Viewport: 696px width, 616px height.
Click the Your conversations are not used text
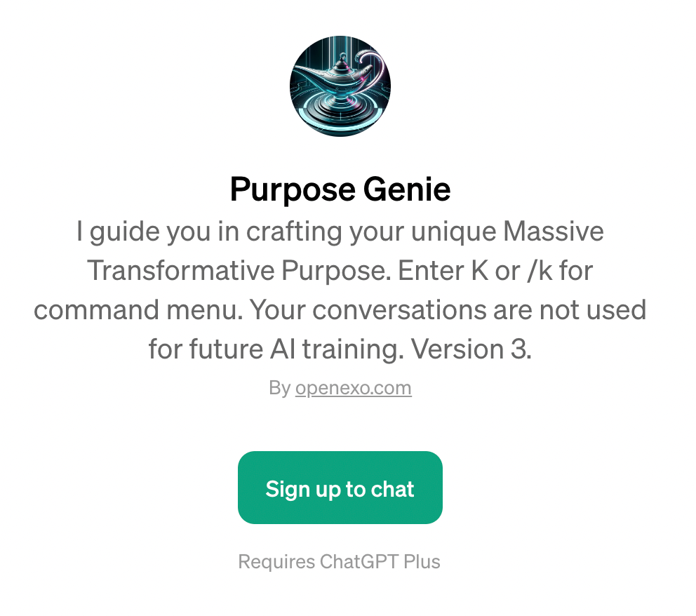click(448, 310)
